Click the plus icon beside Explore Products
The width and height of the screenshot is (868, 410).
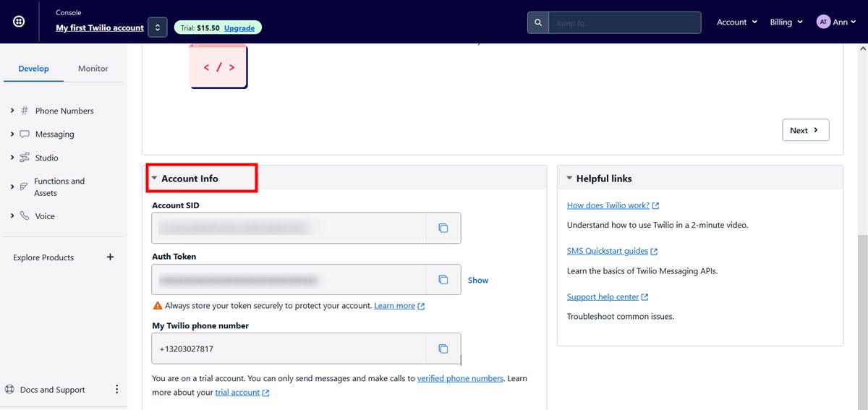coord(110,257)
